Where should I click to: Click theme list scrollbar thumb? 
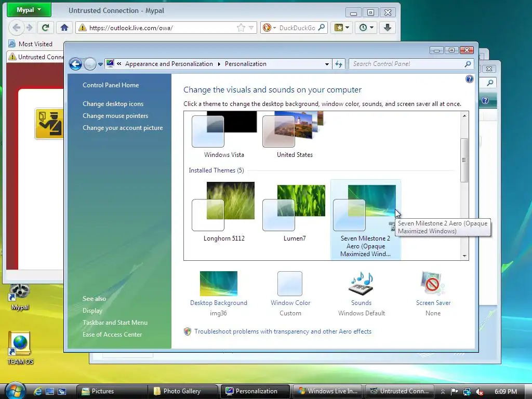[464, 160]
